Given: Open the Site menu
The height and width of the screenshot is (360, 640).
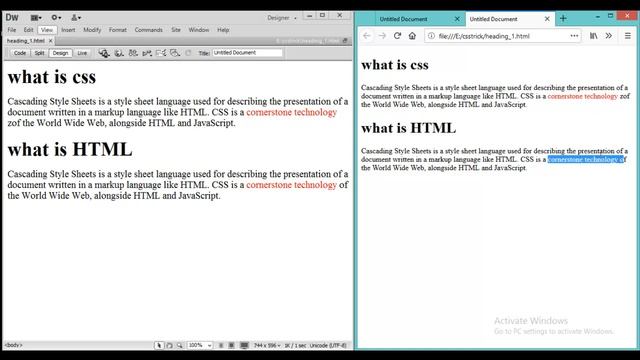Looking at the screenshot, I should coord(176,30).
